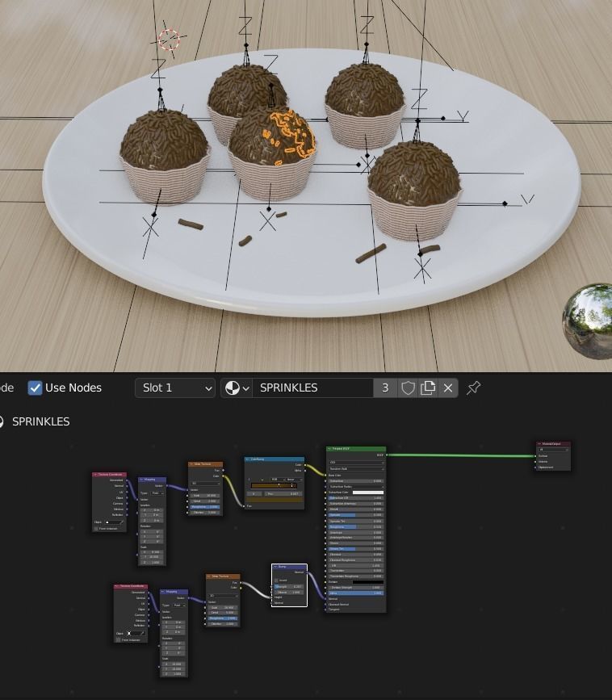
Task: Click the IOR field in Principled BSDF
Action: pyautogui.click(x=356, y=566)
